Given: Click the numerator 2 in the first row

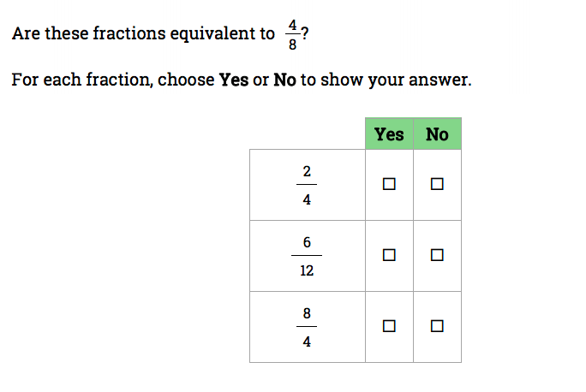Looking at the screenshot, I should pos(307,171).
